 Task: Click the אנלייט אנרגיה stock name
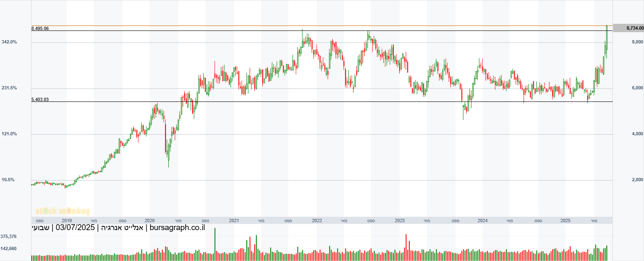pos(123,228)
